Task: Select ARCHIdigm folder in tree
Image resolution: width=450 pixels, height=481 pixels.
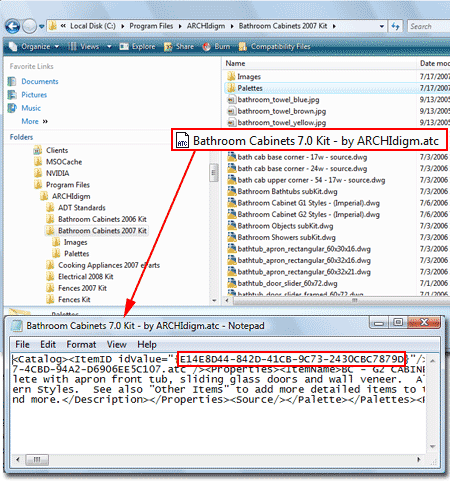Action: click(71, 196)
